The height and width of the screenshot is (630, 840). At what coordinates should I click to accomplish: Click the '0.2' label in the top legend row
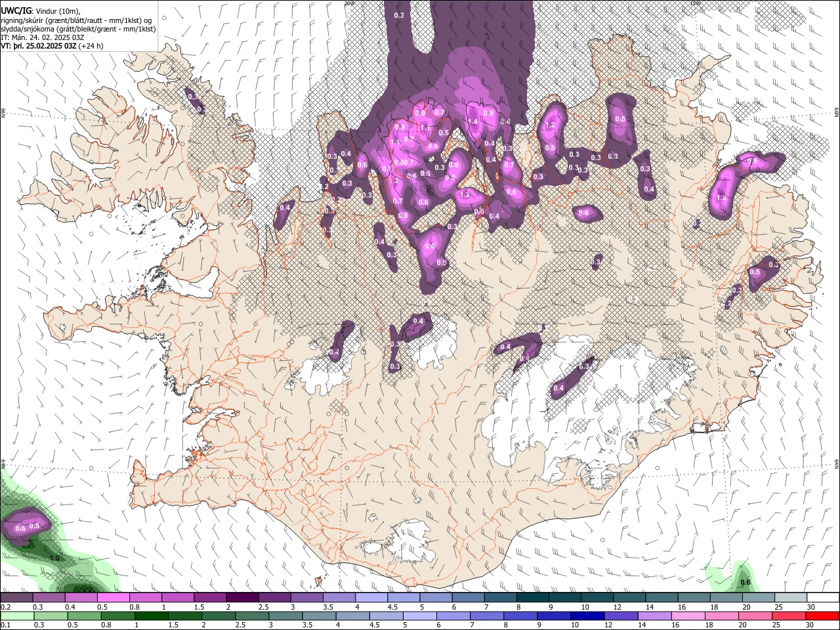[5, 607]
